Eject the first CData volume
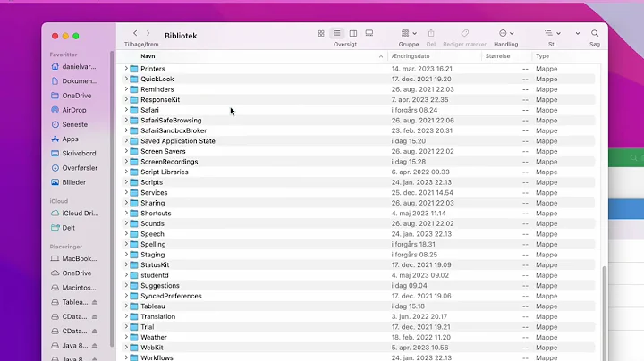644x361 pixels. pos(95,316)
